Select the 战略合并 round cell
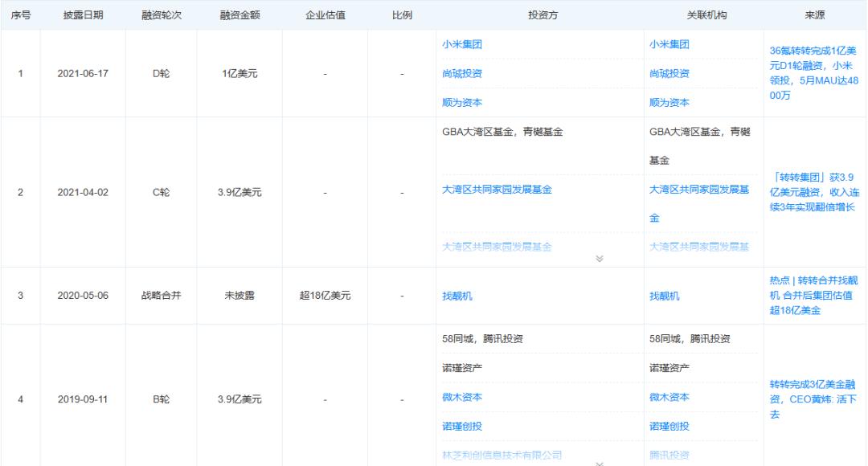This screenshot has height=466, width=868. 161,296
